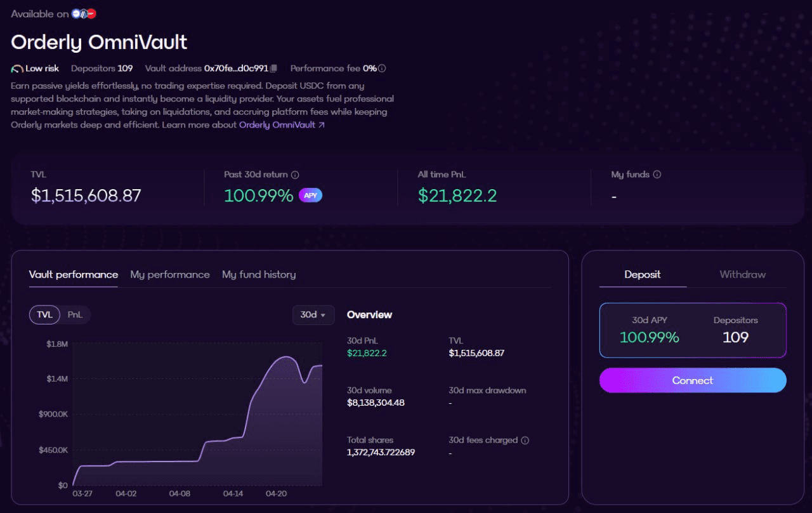Click the Overview heading

pos(369,315)
